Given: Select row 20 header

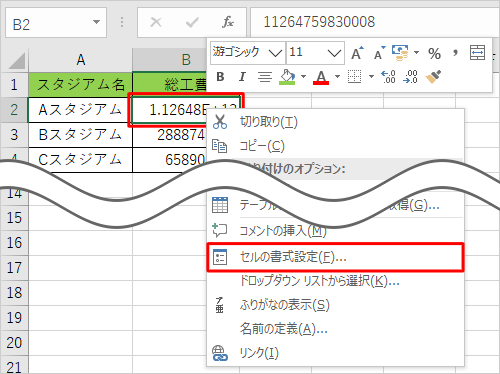Looking at the screenshot, I should coord(14,343).
